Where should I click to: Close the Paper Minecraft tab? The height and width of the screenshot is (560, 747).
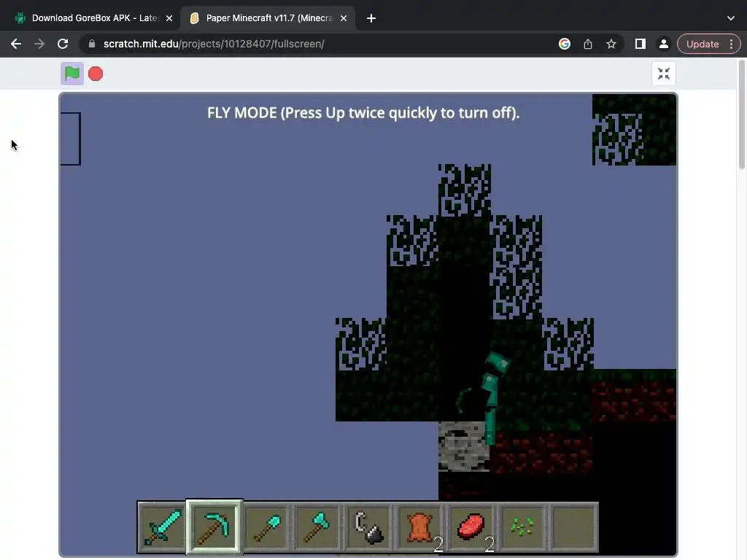[x=344, y=18]
